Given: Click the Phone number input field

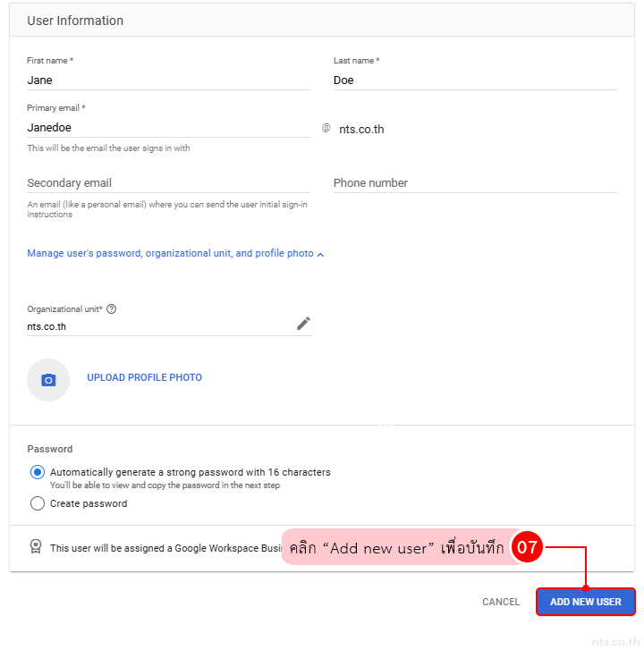Looking at the screenshot, I should tap(474, 183).
